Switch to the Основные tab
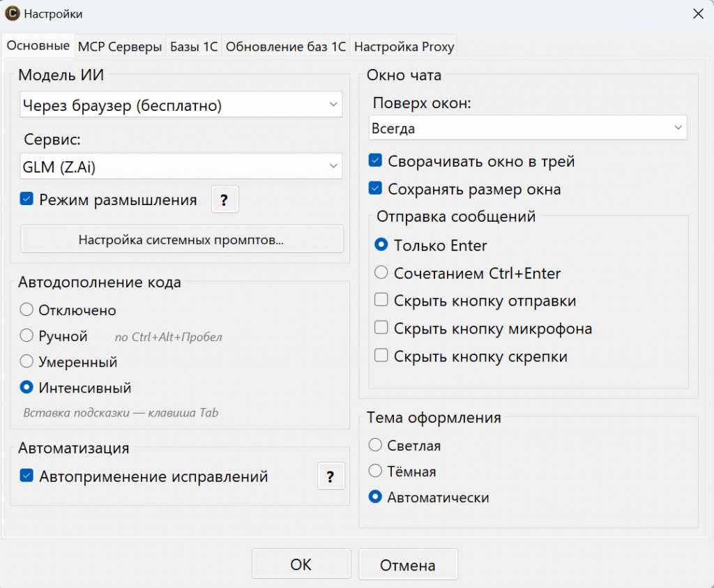714x588 pixels. click(x=38, y=45)
